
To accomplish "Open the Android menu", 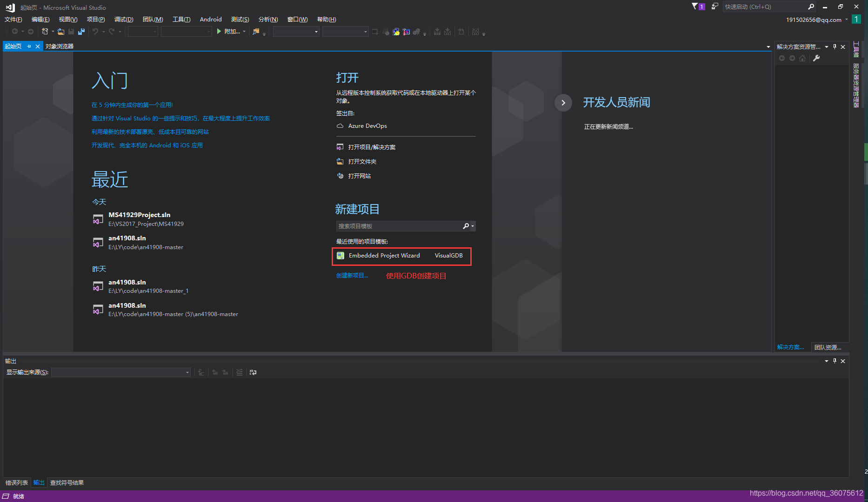I will [x=211, y=20].
